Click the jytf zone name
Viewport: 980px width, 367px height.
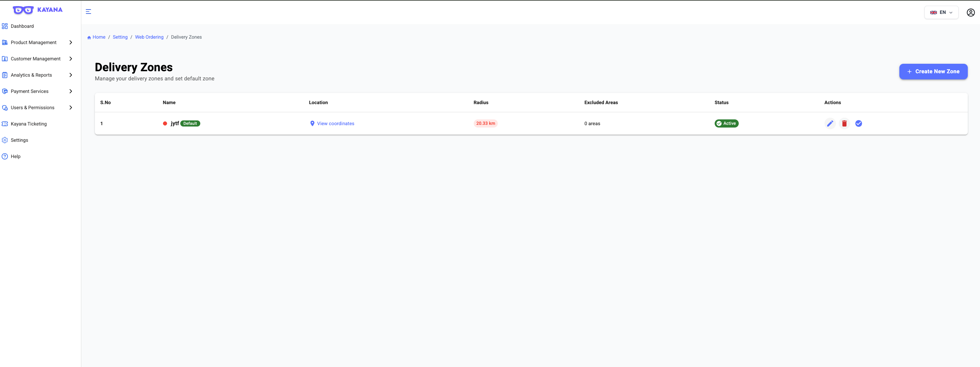click(175, 123)
